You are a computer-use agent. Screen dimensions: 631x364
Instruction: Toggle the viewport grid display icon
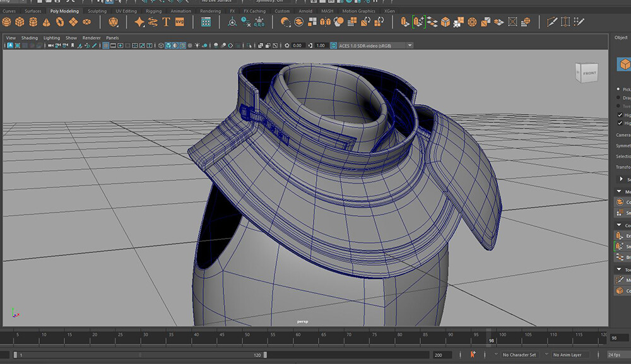coord(106,45)
